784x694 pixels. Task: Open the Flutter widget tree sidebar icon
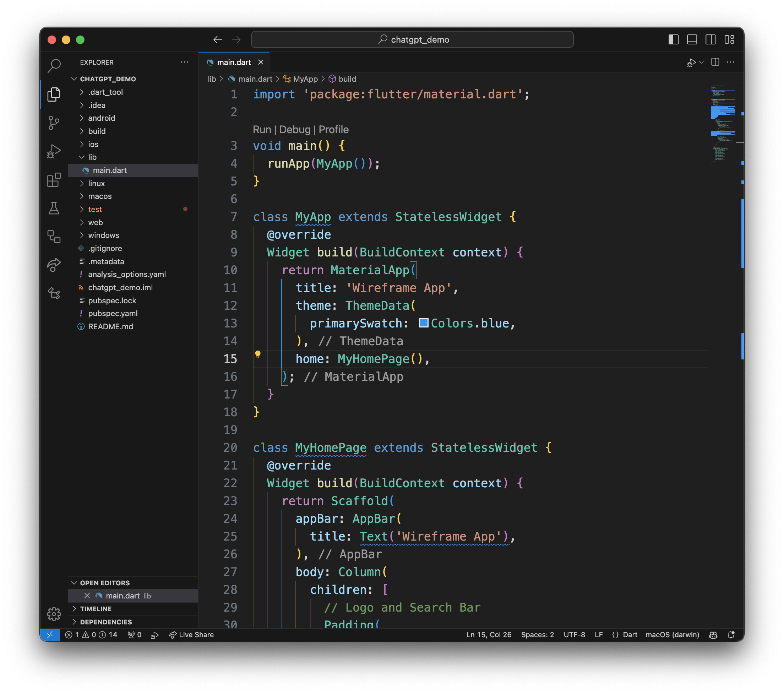point(54,293)
